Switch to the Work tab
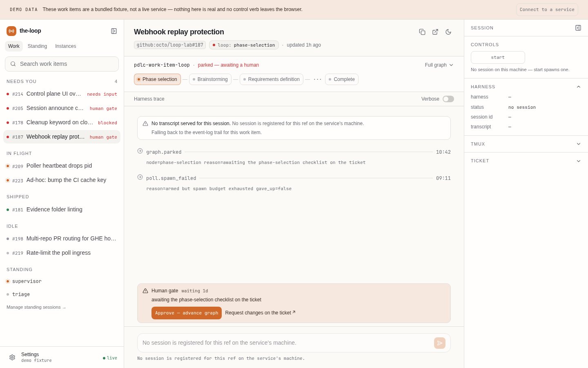This screenshot has height=368, width=588. click(x=14, y=46)
